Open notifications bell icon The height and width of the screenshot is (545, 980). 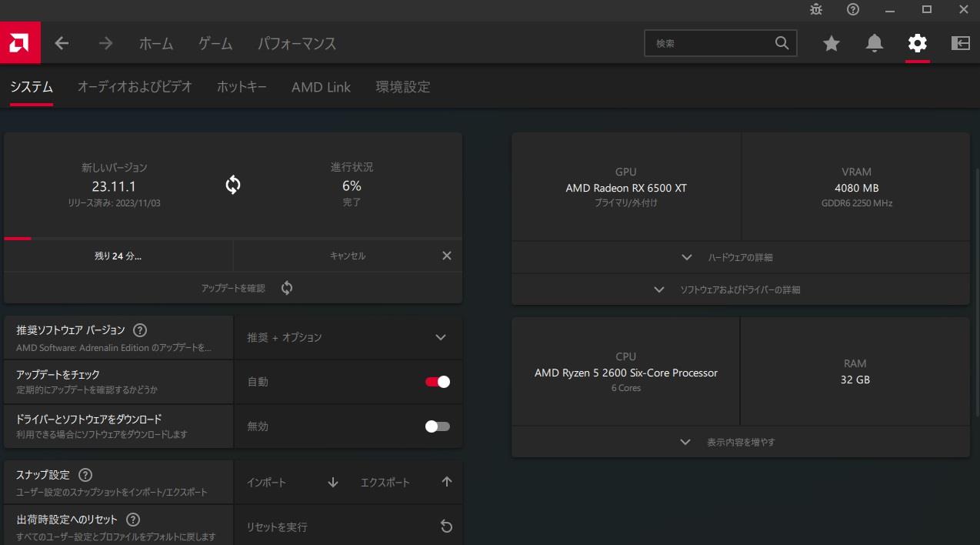875,44
